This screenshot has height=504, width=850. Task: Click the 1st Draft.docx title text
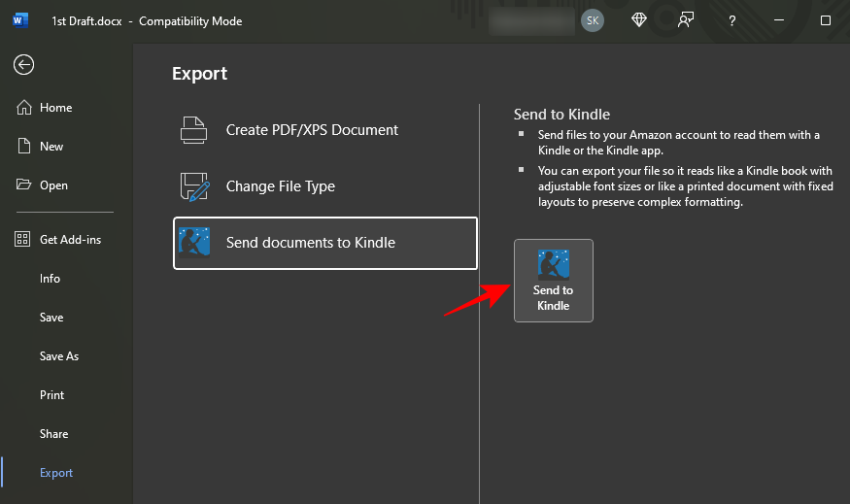(86, 21)
